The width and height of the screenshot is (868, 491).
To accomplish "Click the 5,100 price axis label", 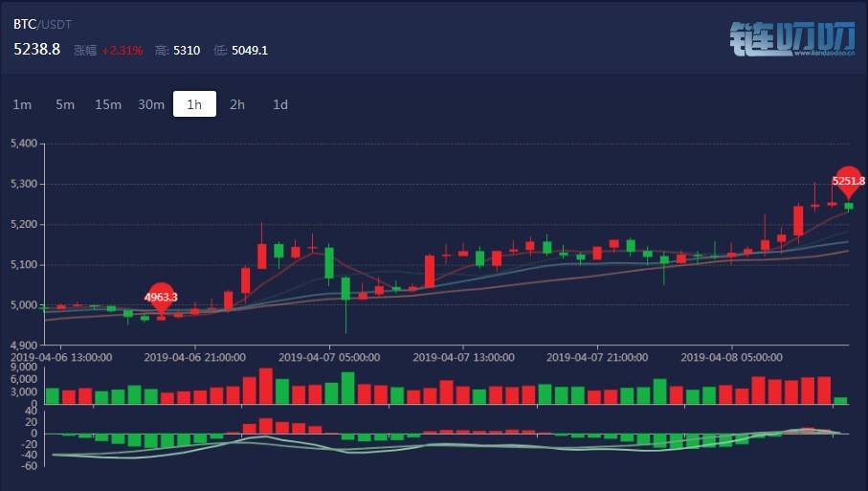I will (x=24, y=264).
